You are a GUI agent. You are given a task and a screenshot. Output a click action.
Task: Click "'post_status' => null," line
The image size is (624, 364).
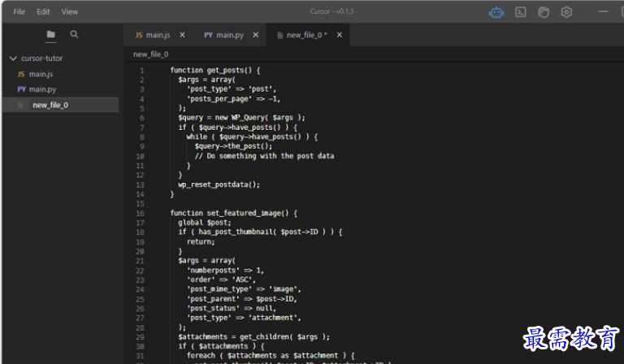point(232,308)
